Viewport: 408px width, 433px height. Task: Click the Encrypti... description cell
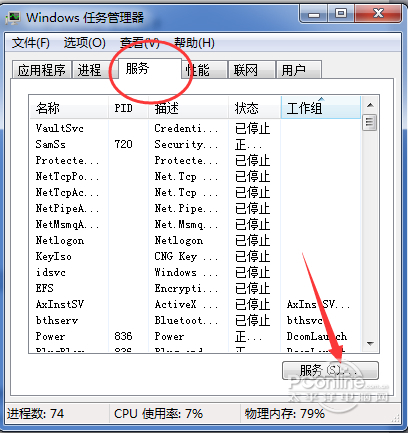pos(186,288)
